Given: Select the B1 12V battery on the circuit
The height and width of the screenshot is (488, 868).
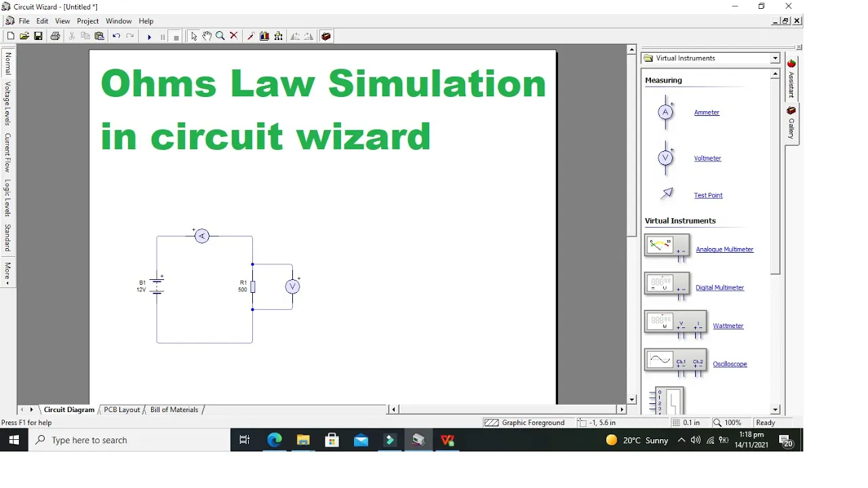Looking at the screenshot, I should click(157, 285).
